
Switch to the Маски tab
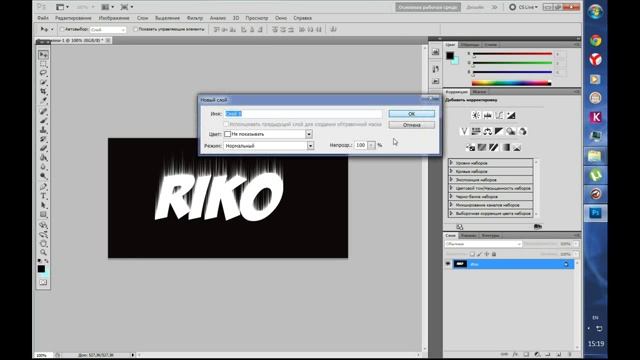(x=479, y=92)
